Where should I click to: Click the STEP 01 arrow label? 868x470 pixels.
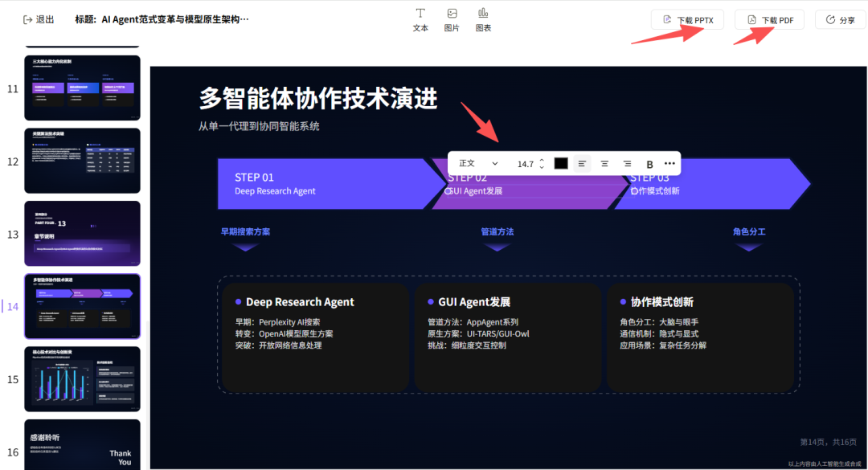(254, 177)
